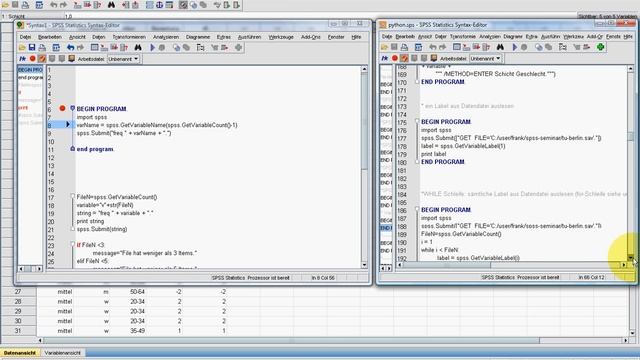The height and width of the screenshot is (360, 640).
Task: Select BEGIN PRO in the Syntax1 navigation pane
Action: tap(30, 70)
